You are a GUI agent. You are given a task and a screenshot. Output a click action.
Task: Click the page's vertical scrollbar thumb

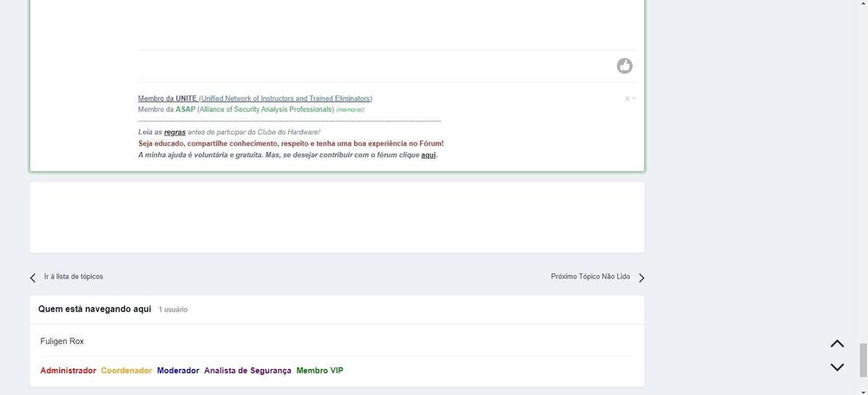[x=863, y=359]
